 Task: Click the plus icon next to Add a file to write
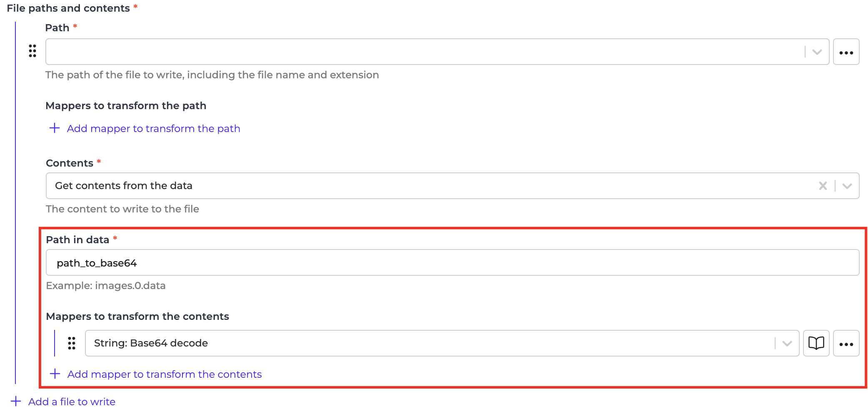click(16, 402)
